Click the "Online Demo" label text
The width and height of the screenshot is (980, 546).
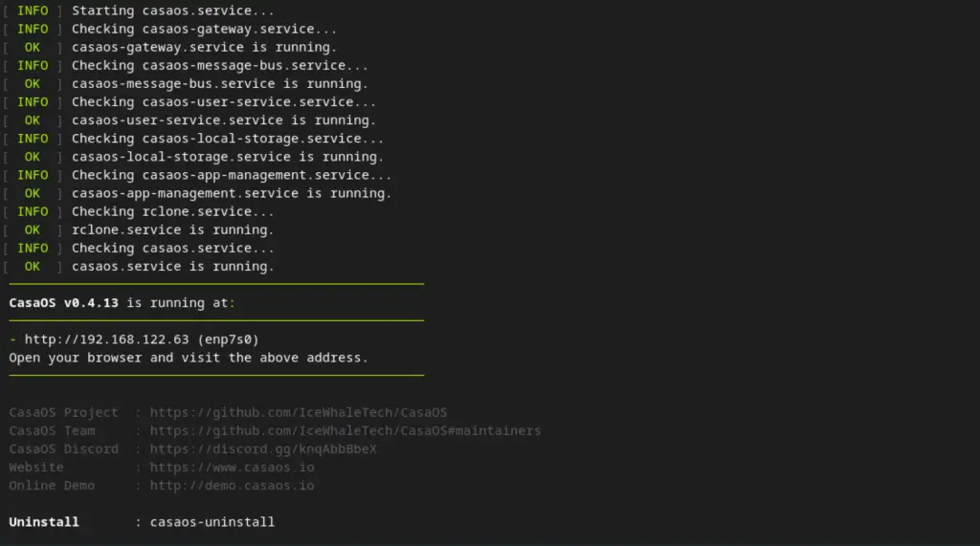coord(52,486)
